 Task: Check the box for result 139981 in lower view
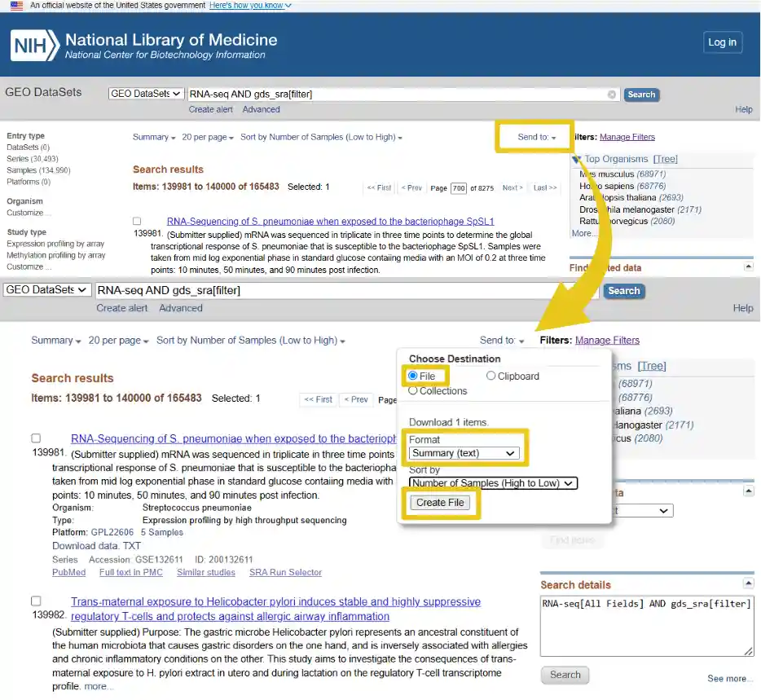36,438
